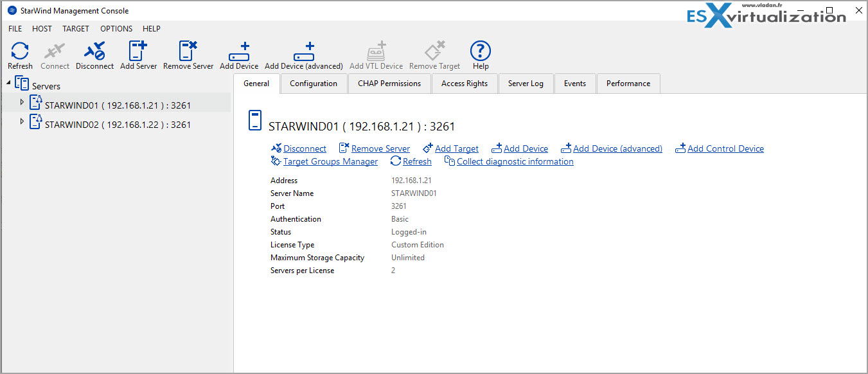Viewport: 868px width, 374px height.
Task: Open the Target Groups Manager link
Action: coord(330,161)
